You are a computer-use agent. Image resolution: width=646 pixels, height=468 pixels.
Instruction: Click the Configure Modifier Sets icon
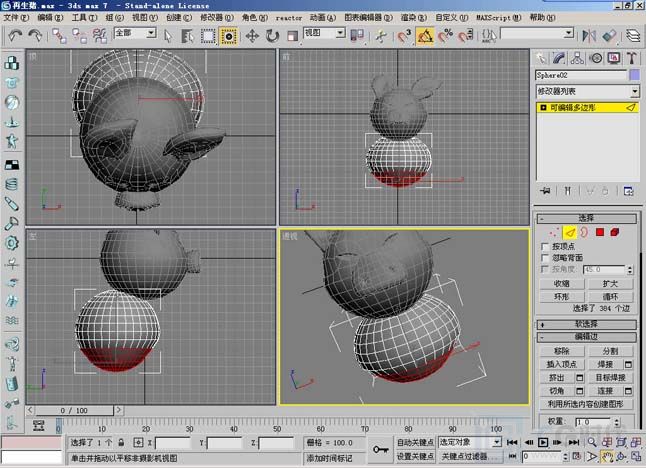628,191
